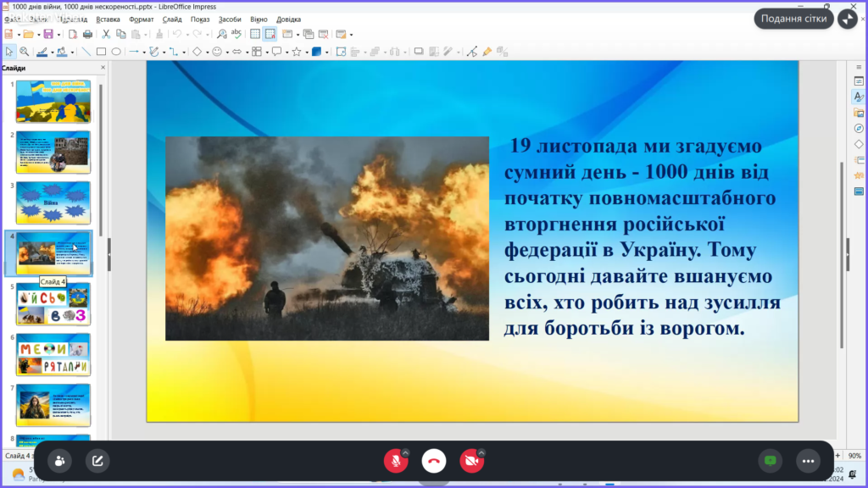Click the Cut scissors icon
This screenshot has height=488, width=868.
tap(106, 34)
